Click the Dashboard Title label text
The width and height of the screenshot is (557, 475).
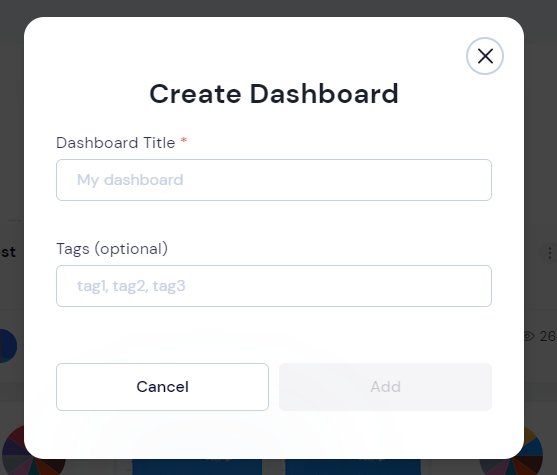click(x=115, y=143)
